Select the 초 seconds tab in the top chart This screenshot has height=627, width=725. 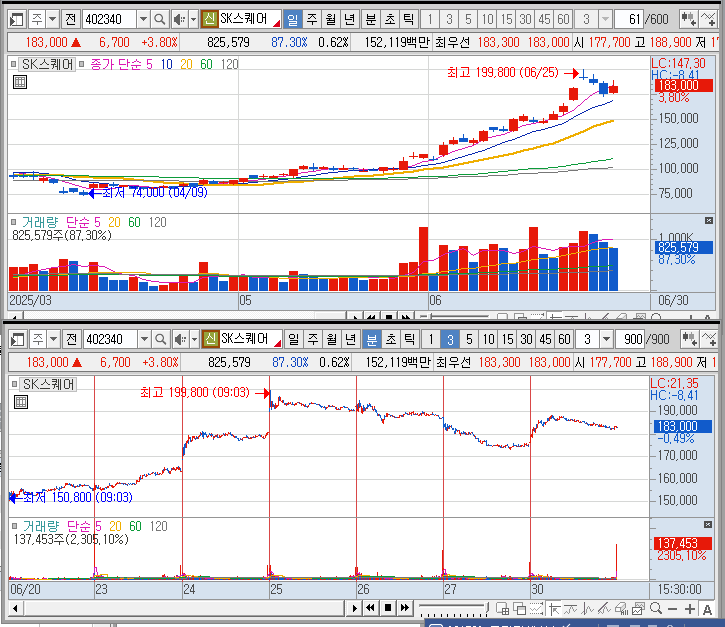point(390,19)
